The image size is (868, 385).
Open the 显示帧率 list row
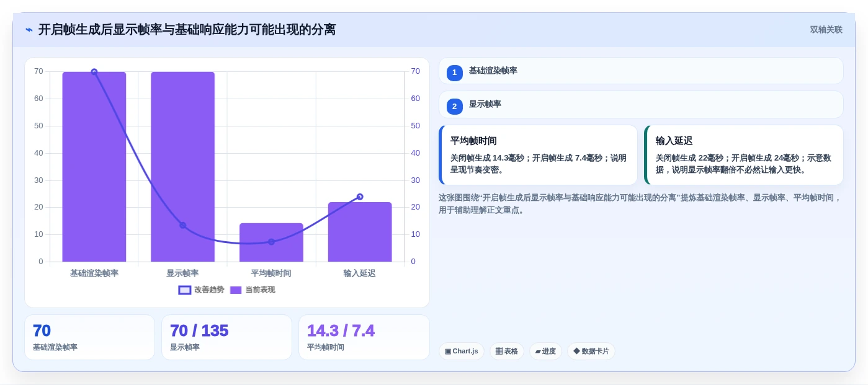[x=641, y=105]
